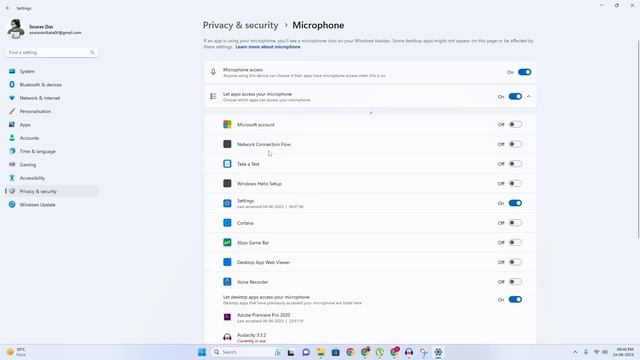The height and width of the screenshot is (360, 640).
Task: Enable microphone for Microsoft account
Action: click(515, 124)
